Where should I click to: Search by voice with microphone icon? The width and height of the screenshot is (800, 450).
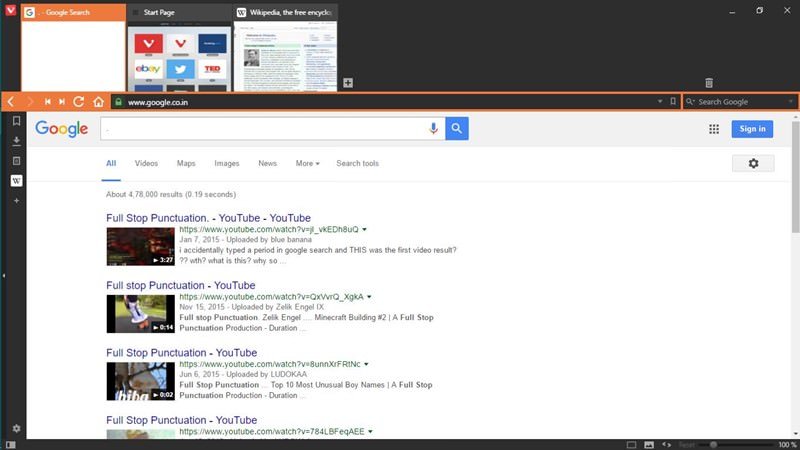point(433,129)
